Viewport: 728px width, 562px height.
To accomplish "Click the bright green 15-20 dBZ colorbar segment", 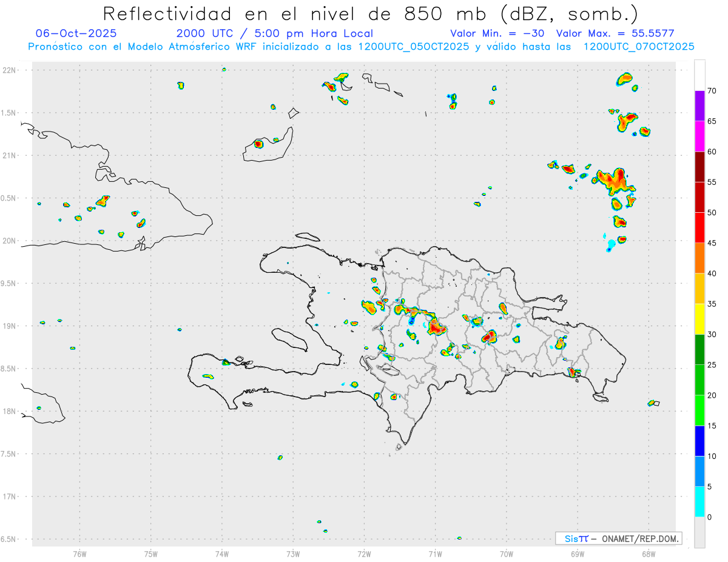I will (699, 410).
